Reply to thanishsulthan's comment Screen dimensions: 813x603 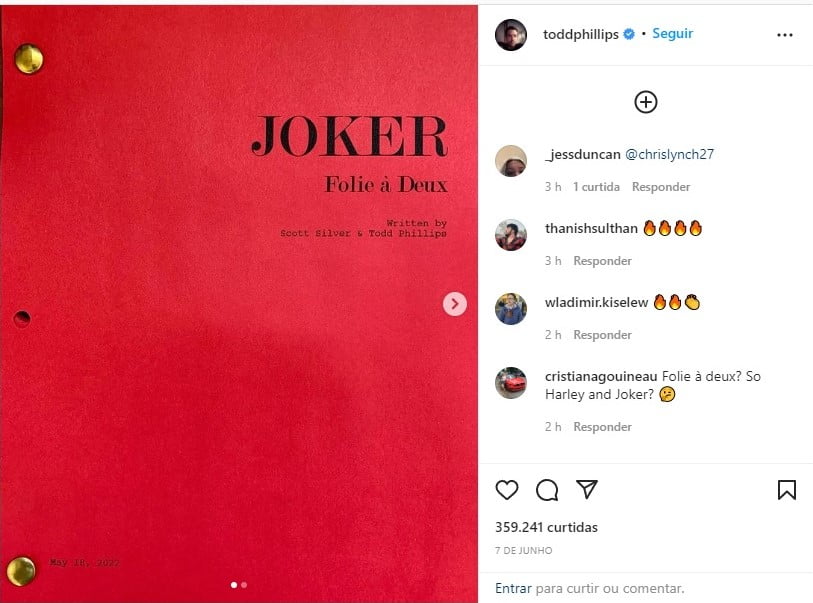tap(602, 261)
